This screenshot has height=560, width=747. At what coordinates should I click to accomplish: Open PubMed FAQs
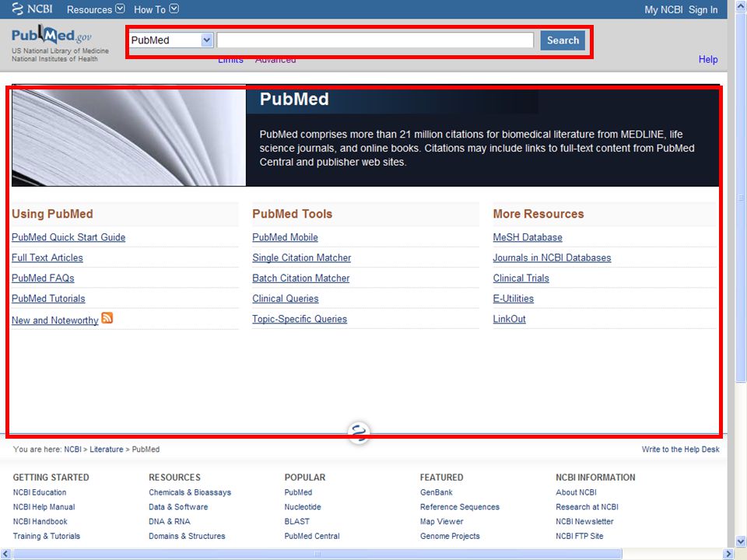click(x=43, y=278)
